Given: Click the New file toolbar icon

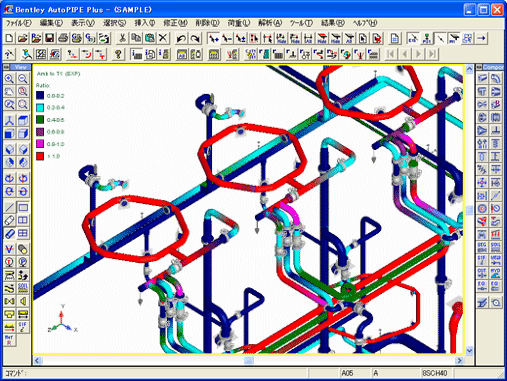Looking at the screenshot, I should [x=9, y=38].
